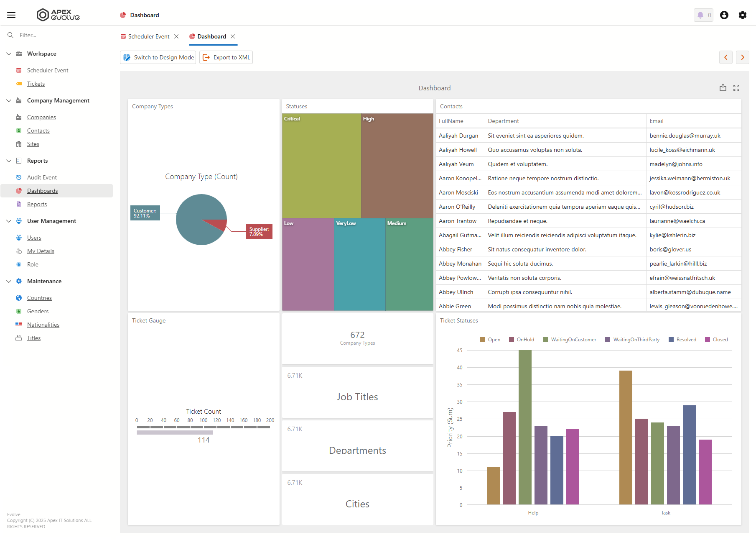Expand dashboard to fullscreen
This screenshot has height=540, width=756.
(736, 88)
